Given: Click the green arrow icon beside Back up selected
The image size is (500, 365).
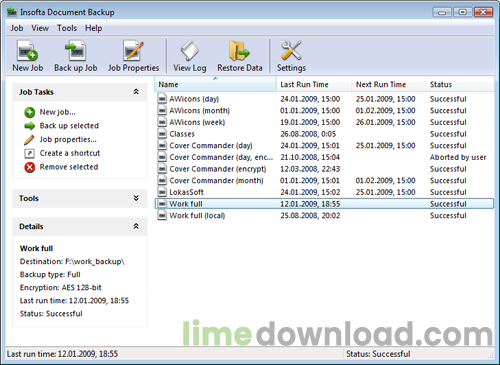Looking at the screenshot, I should (29, 126).
